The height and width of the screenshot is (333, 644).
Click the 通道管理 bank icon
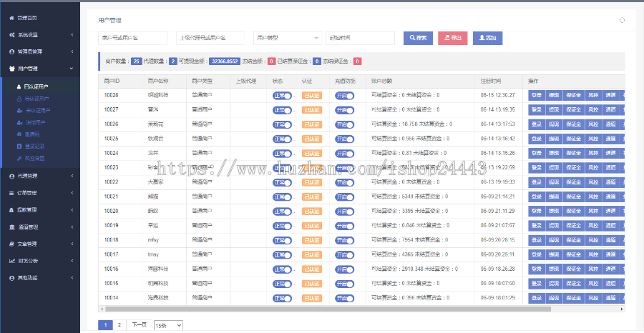[11, 227]
